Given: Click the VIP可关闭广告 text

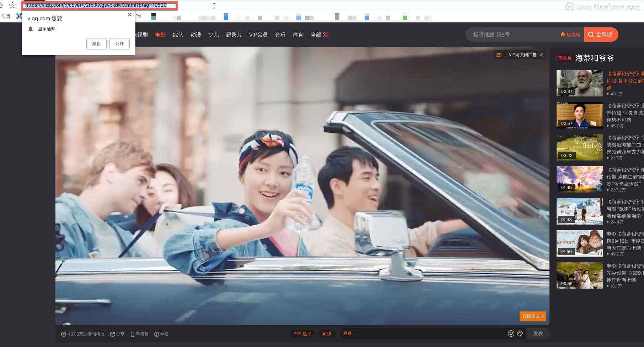Looking at the screenshot, I should click(522, 55).
